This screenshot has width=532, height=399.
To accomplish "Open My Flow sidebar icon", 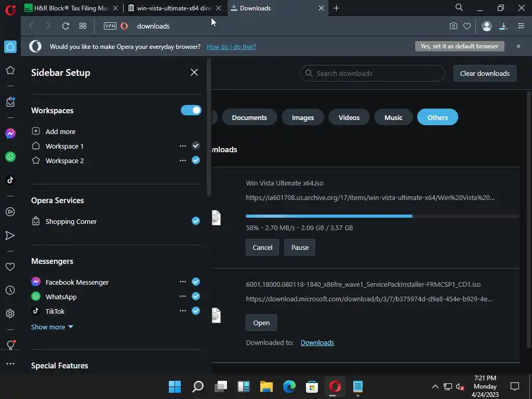I will (x=10, y=235).
